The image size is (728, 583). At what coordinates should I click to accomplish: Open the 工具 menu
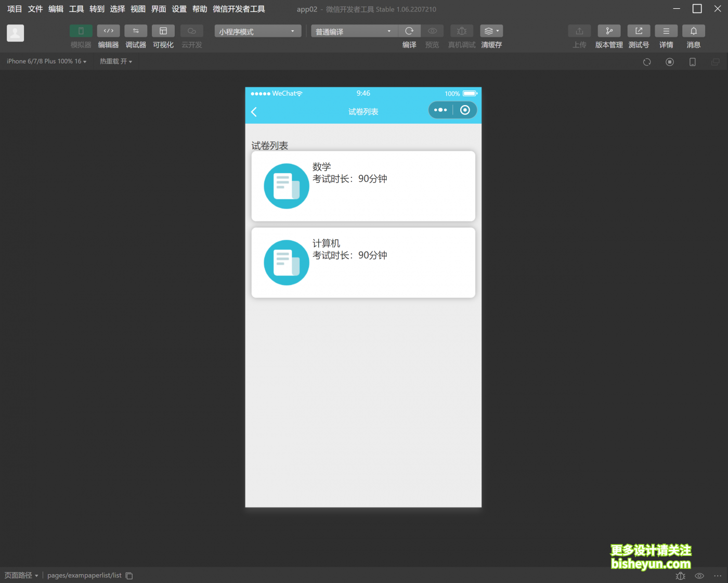(x=76, y=9)
